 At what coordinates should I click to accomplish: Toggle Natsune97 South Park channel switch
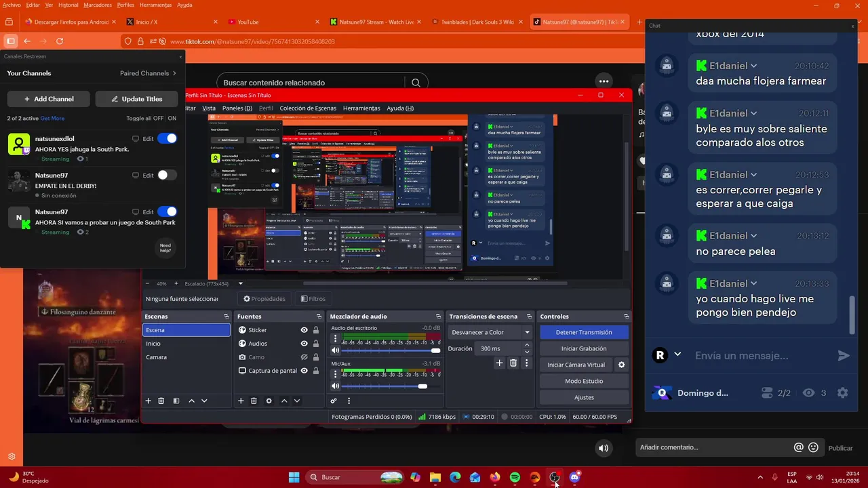[x=167, y=211]
